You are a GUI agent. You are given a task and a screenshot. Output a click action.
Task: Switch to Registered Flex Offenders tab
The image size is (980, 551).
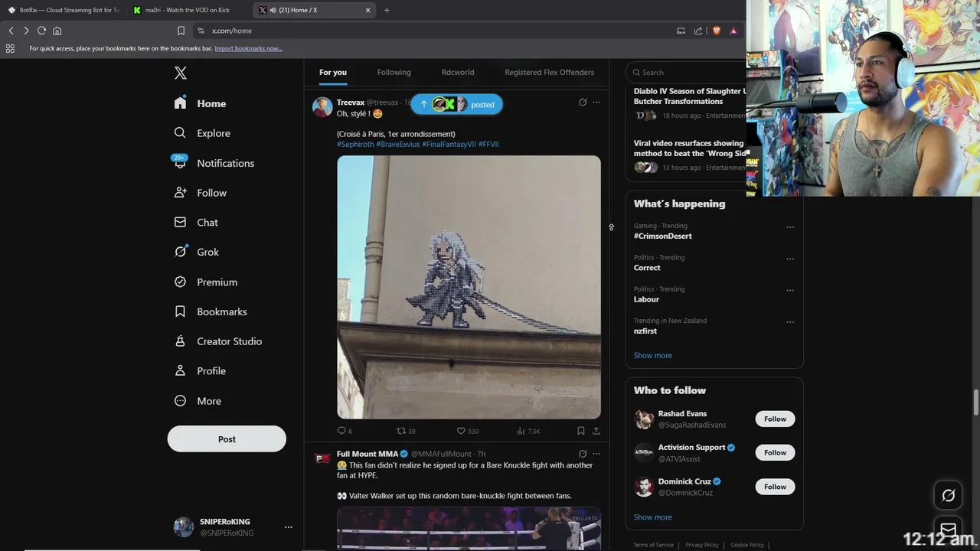point(549,72)
